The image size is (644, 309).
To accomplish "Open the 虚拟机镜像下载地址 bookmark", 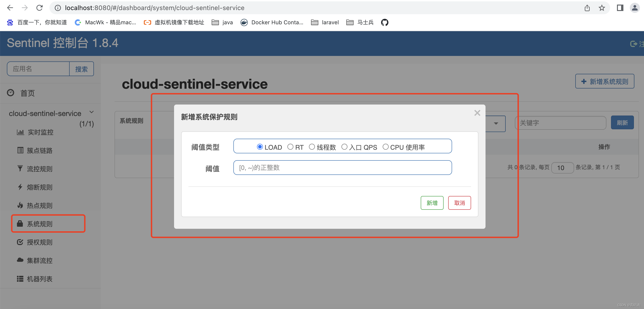I will coord(174,22).
